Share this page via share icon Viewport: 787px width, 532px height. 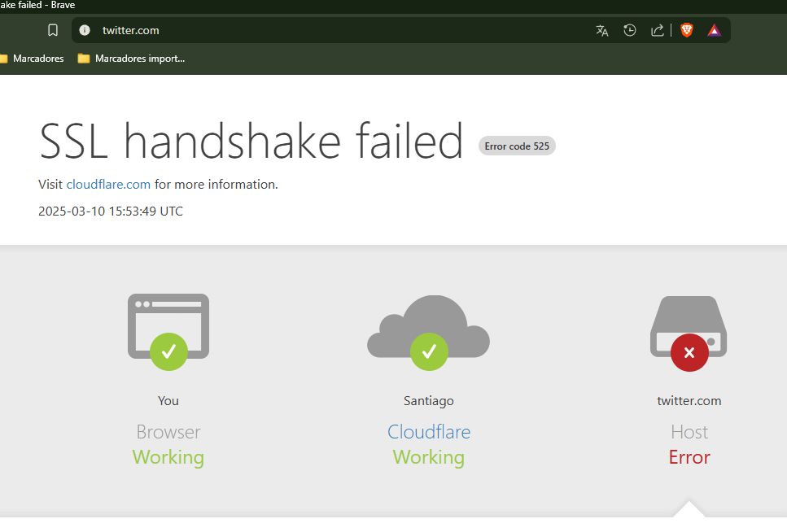tap(657, 31)
